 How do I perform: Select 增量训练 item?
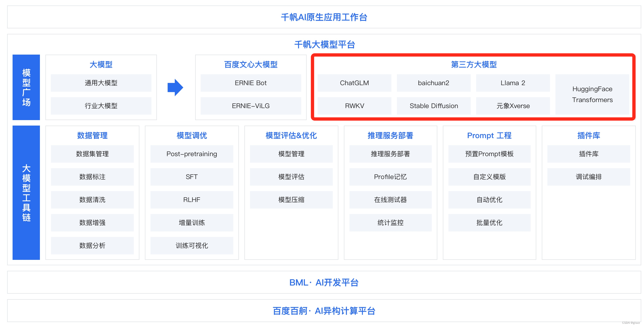point(192,223)
